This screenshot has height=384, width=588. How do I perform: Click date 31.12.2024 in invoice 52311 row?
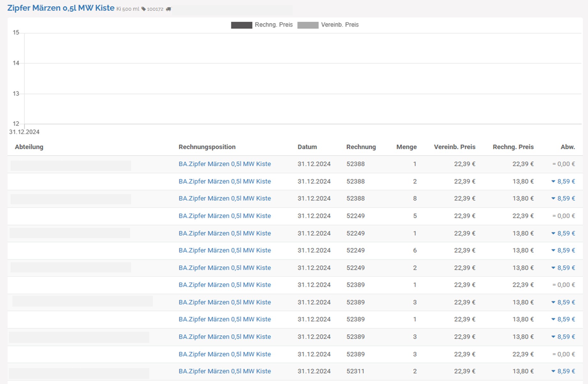pos(314,371)
